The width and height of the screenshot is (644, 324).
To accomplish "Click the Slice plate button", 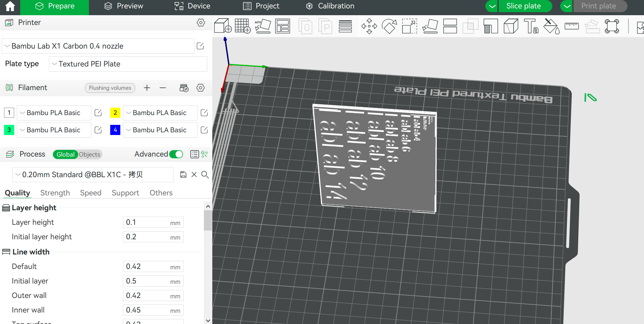I will [x=525, y=6].
